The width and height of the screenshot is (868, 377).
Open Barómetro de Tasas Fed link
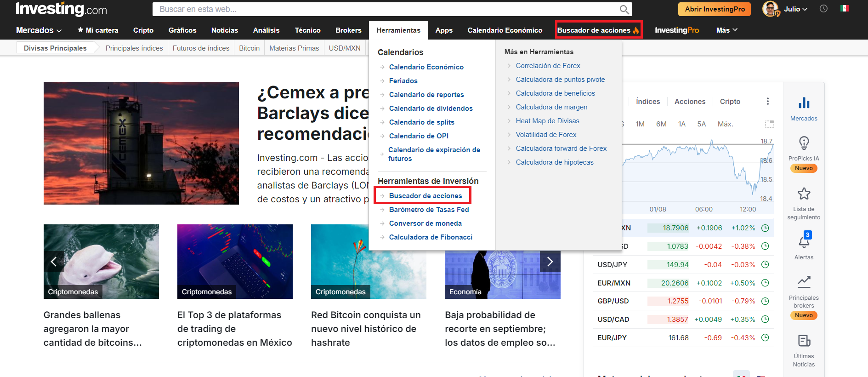(x=429, y=210)
